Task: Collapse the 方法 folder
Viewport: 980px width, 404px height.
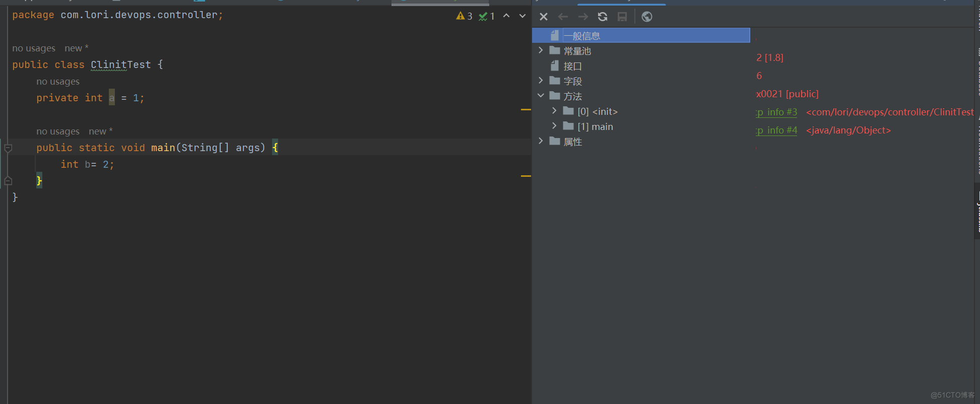Action: (541, 96)
